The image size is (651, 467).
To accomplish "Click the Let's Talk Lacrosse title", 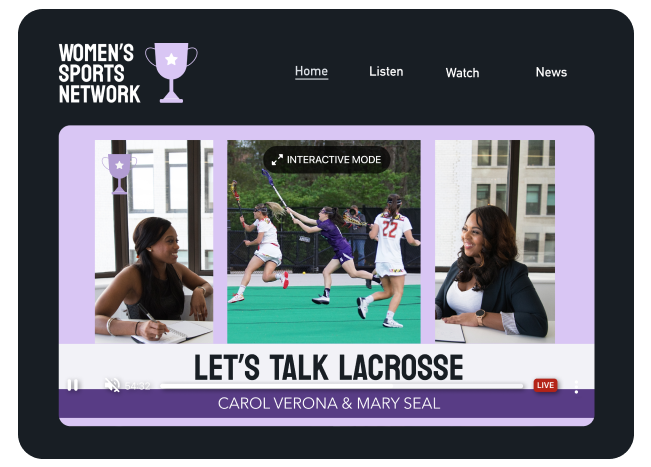I will [x=328, y=366].
